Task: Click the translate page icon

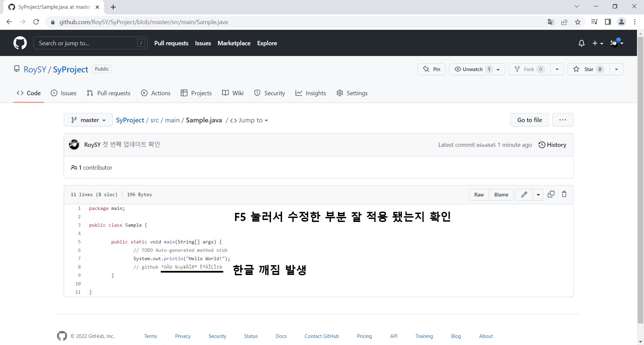Action: coord(551,22)
